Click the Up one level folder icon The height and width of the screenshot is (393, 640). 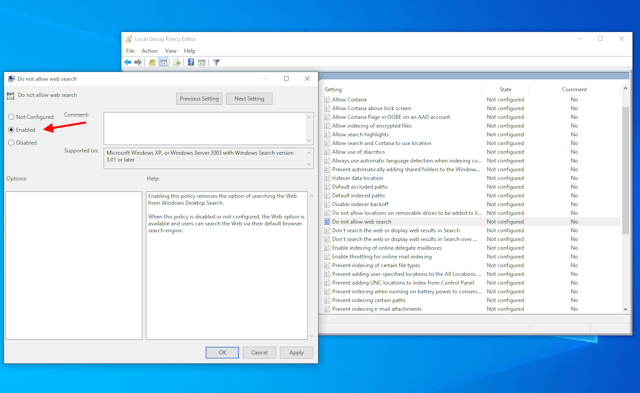pos(152,62)
